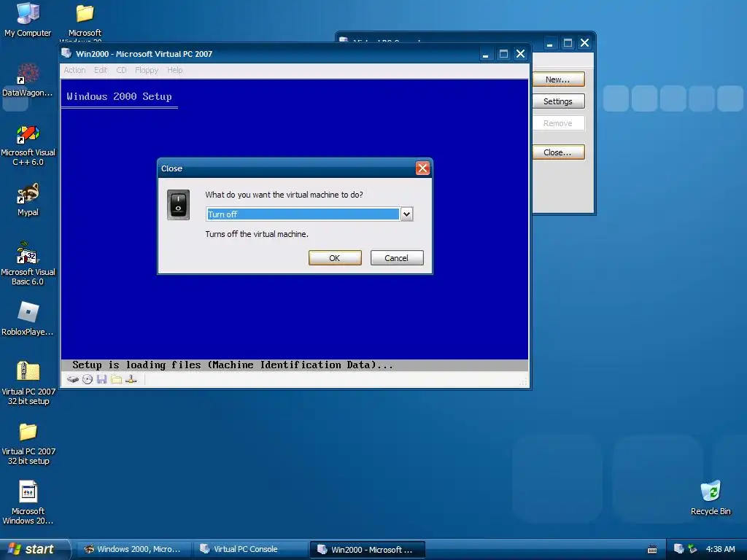The image size is (747, 560).
Task: Expand the Turn off dropdown arrow
Action: (406, 214)
